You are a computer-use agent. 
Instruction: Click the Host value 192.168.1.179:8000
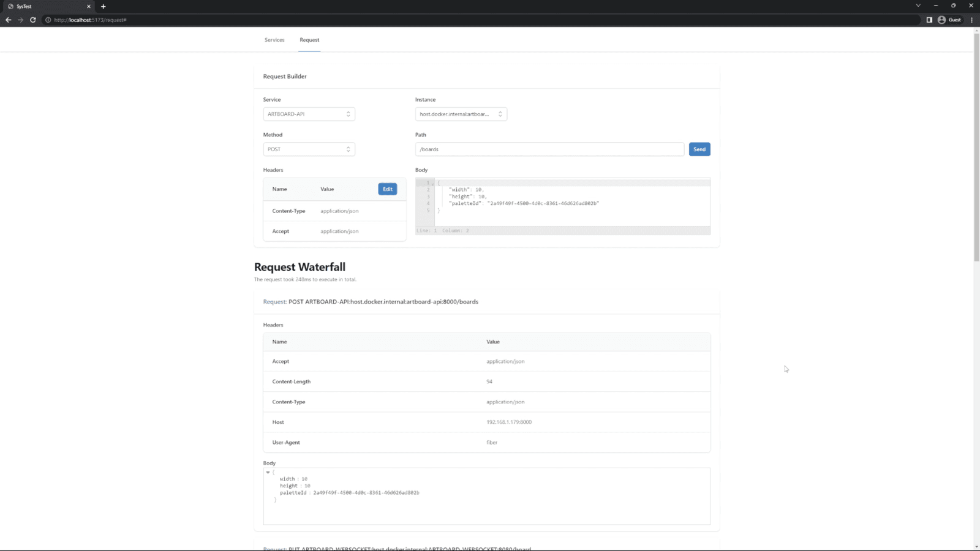click(509, 422)
